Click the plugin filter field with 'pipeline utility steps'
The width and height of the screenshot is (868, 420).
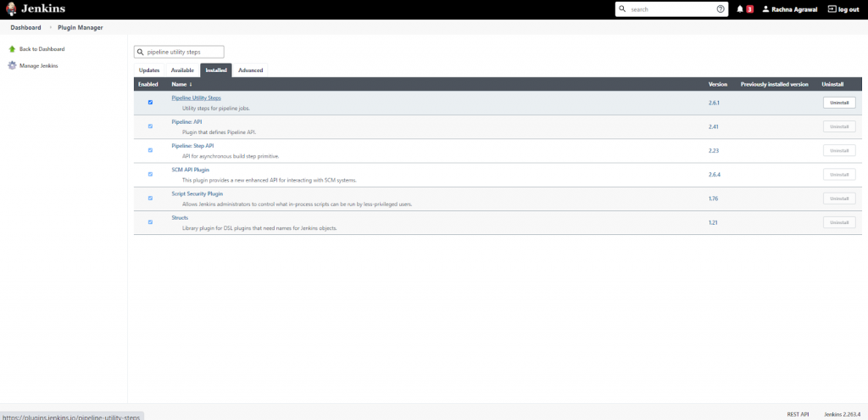click(x=179, y=52)
